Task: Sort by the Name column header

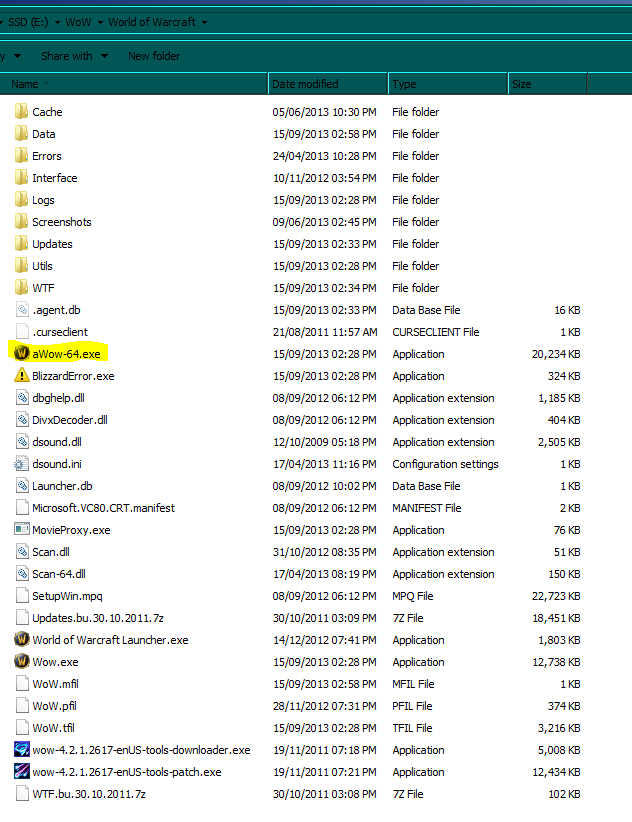Action: click(134, 84)
